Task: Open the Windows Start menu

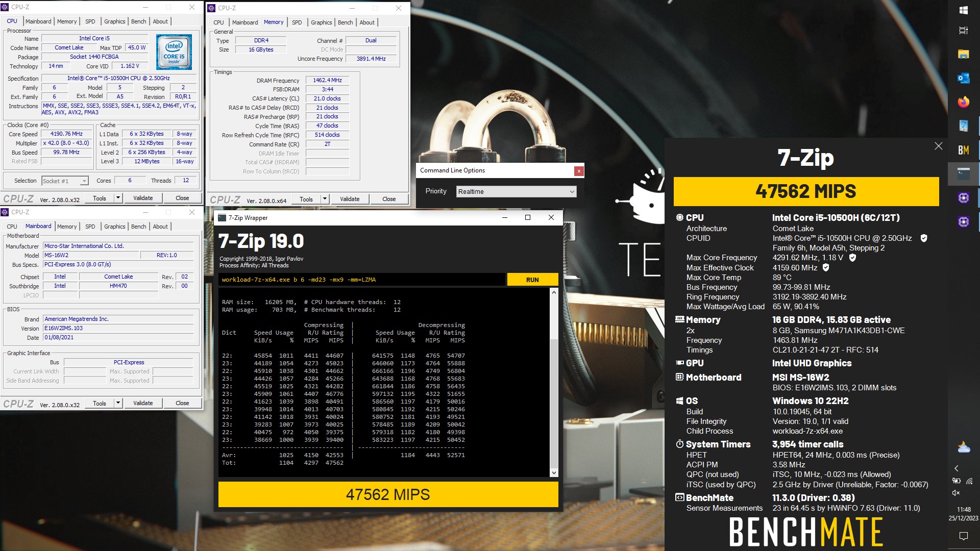Action: [963, 10]
